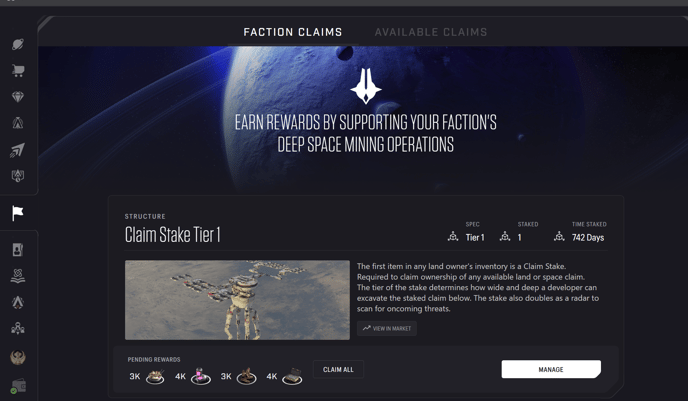Image resolution: width=688 pixels, height=401 pixels.
Task: Open the shield badge sidebar icon
Action: [x=18, y=176]
